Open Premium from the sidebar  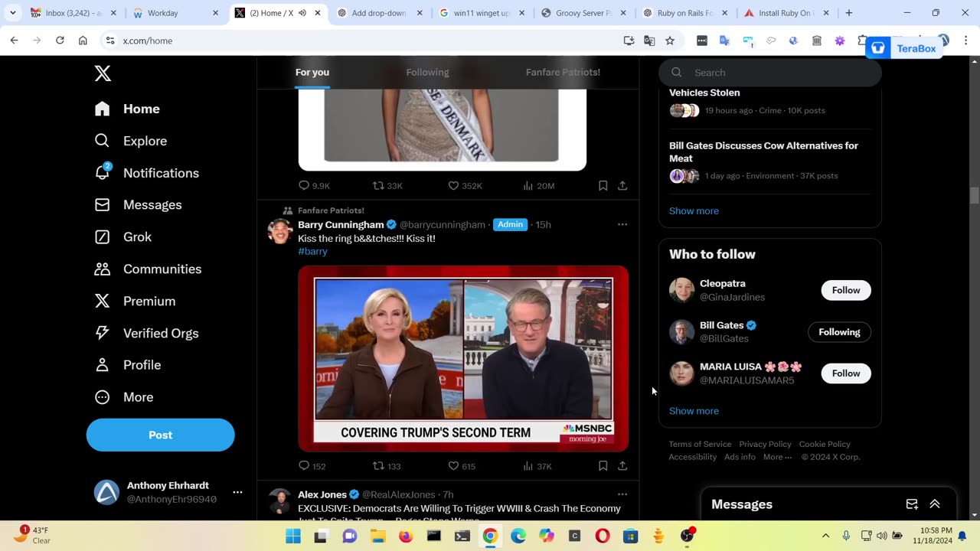click(135, 302)
